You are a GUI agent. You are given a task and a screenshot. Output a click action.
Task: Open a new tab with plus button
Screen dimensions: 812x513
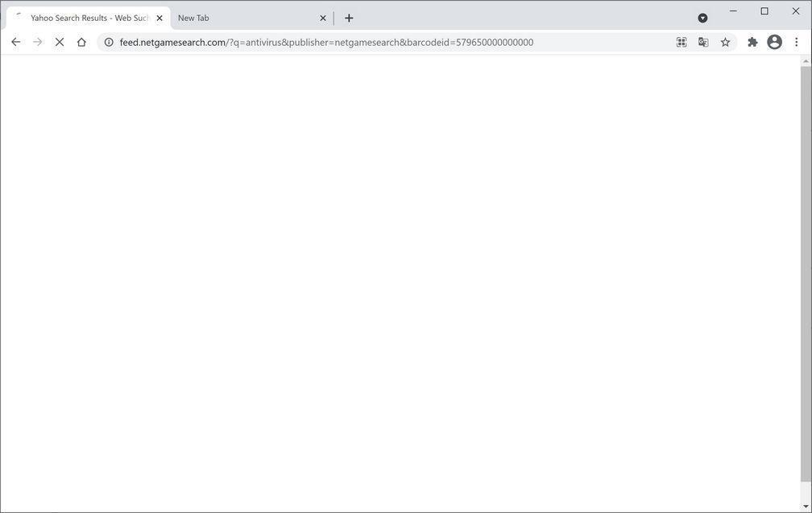tap(349, 18)
